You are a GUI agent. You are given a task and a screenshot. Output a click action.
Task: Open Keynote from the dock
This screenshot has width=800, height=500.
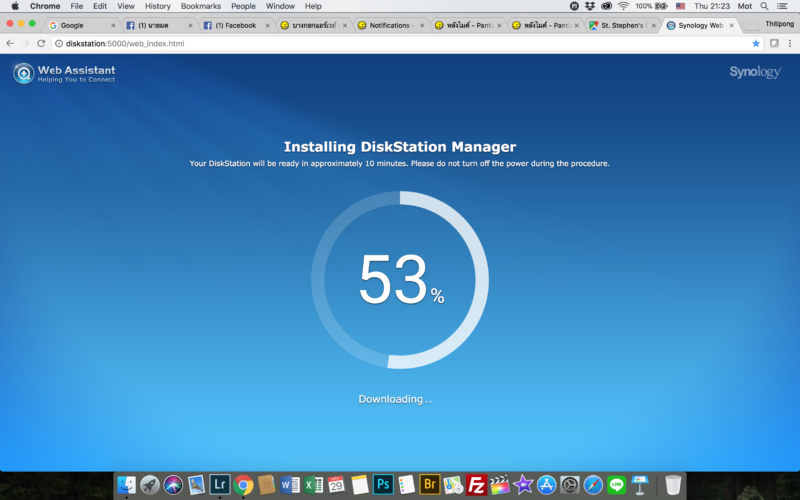640,485
